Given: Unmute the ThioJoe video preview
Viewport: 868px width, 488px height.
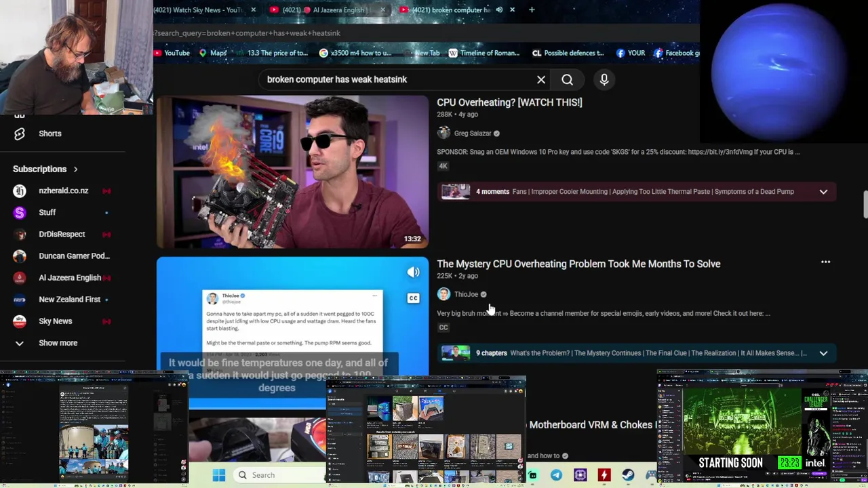Looking at the screenshot, I should click(x=413, y=272).
